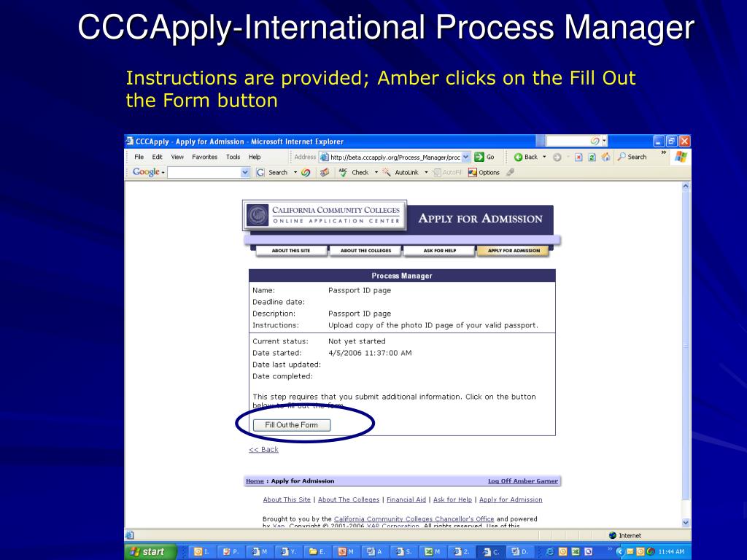Image resolution: width=747 pixels, height=560 pixels.
Task: Switch to the folder 'E.' taskbar item
Action: 317,552
